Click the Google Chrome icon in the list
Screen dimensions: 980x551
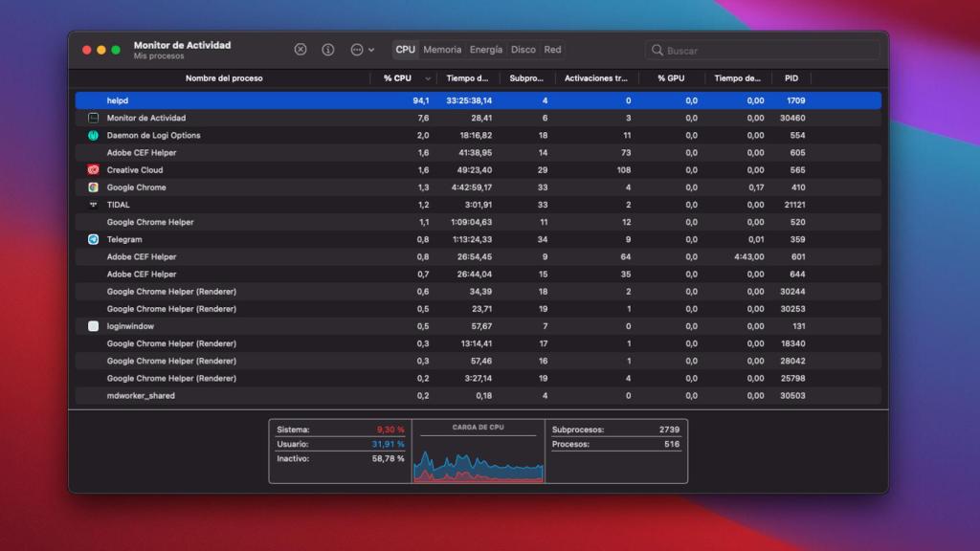[x=92, y=187]
